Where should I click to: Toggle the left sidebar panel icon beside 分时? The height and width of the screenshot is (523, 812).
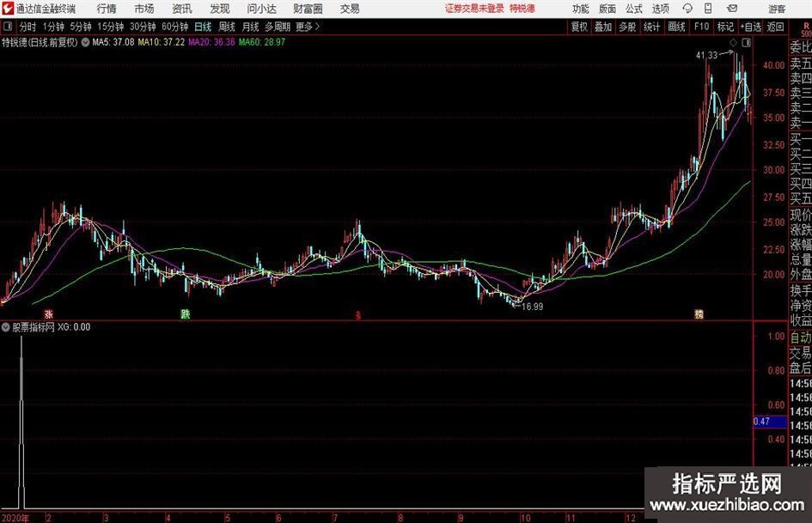tap(8, 27)
